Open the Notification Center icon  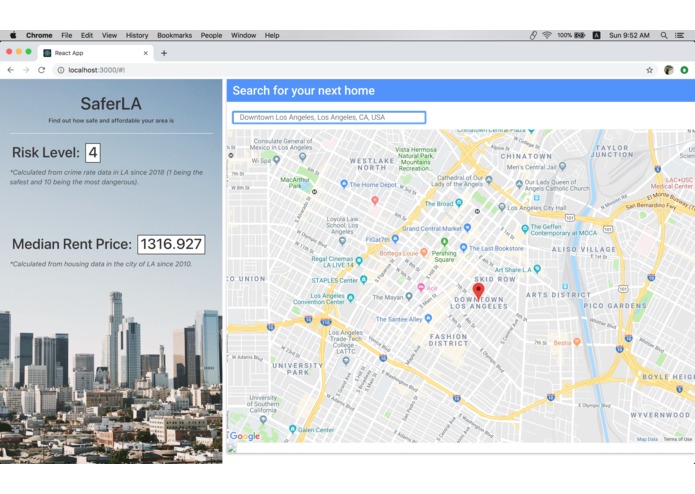coord(679,35)
